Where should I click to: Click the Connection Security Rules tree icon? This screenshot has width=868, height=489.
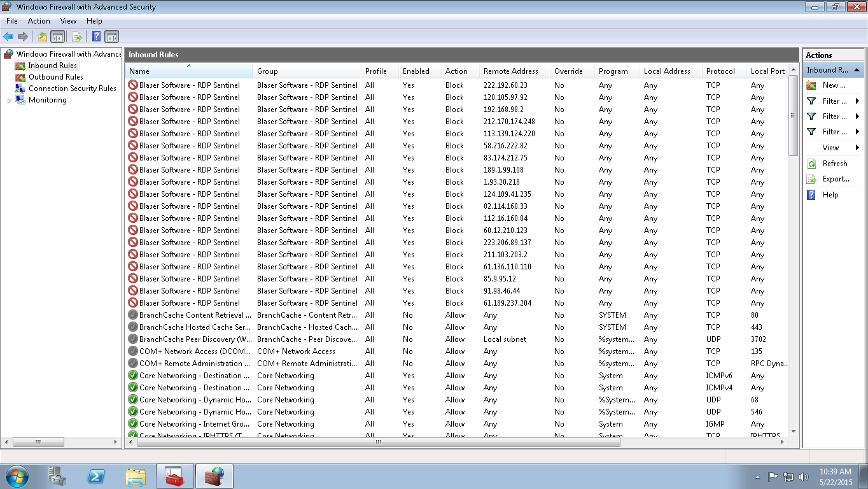pyautogui.click(x=20, y=89)
